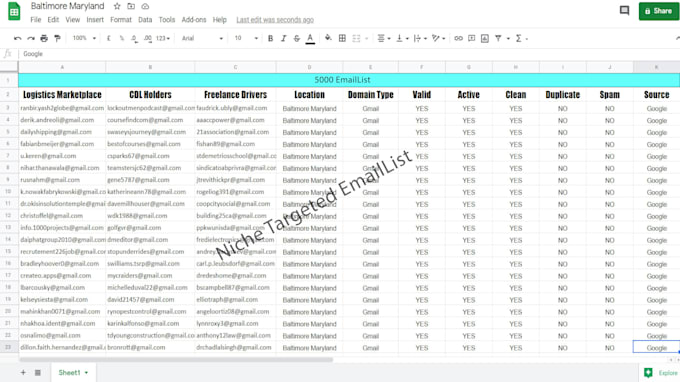
Task: Open the Last edit was seconds ago link
Action: [x=275, y=20]
